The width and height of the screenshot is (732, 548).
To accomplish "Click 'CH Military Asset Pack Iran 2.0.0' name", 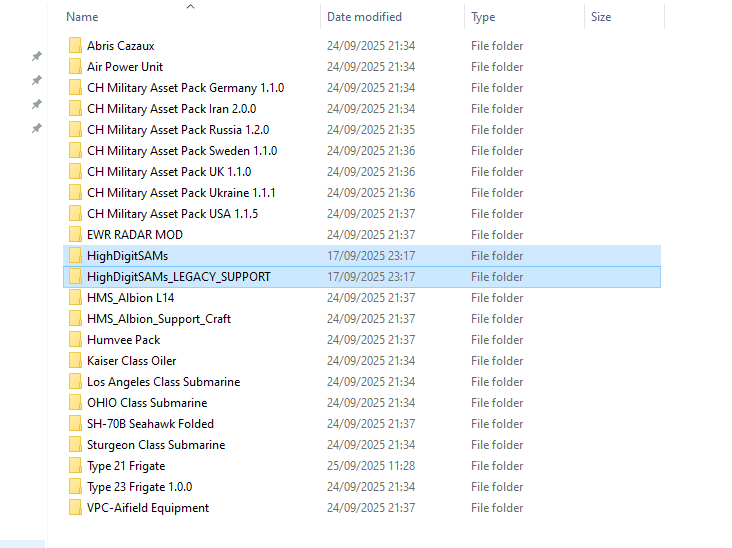I will (x=171, y=109).
